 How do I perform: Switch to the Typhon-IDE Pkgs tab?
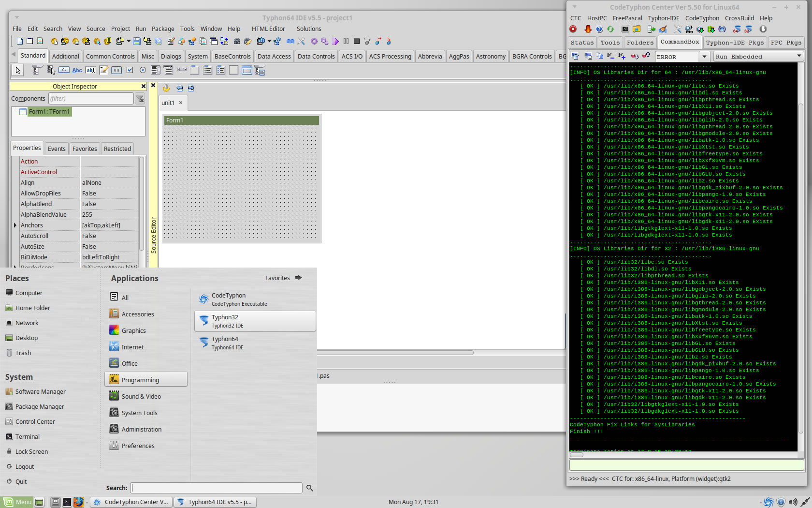point(735,43)
